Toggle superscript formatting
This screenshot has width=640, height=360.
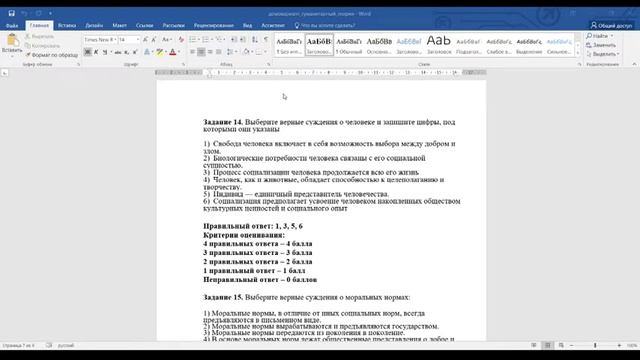click(x=135, y=52)
